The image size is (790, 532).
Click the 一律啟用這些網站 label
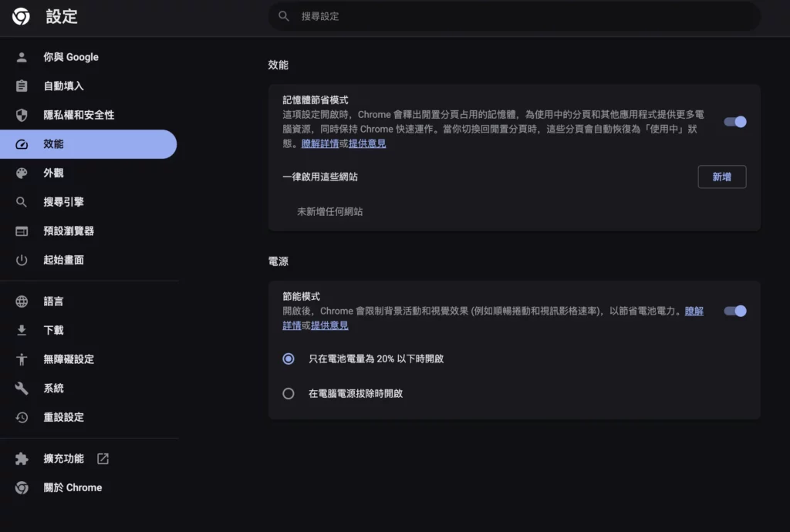(320, 177)
